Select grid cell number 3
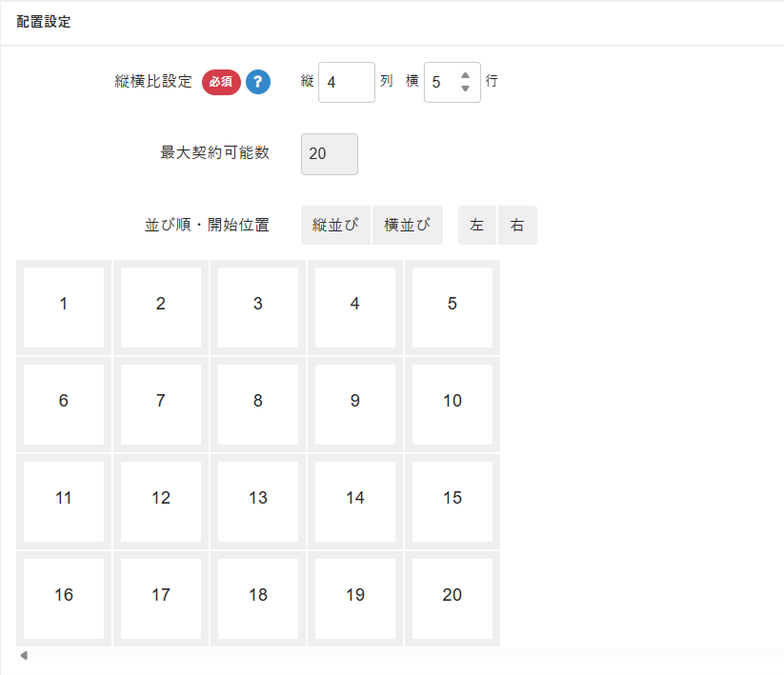 coord(258,308)
